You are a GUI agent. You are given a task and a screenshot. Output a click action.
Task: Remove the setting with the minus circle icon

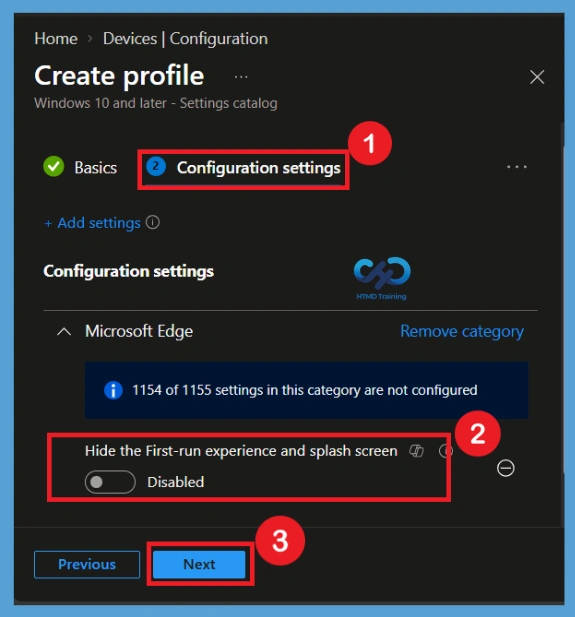point(505,468)
